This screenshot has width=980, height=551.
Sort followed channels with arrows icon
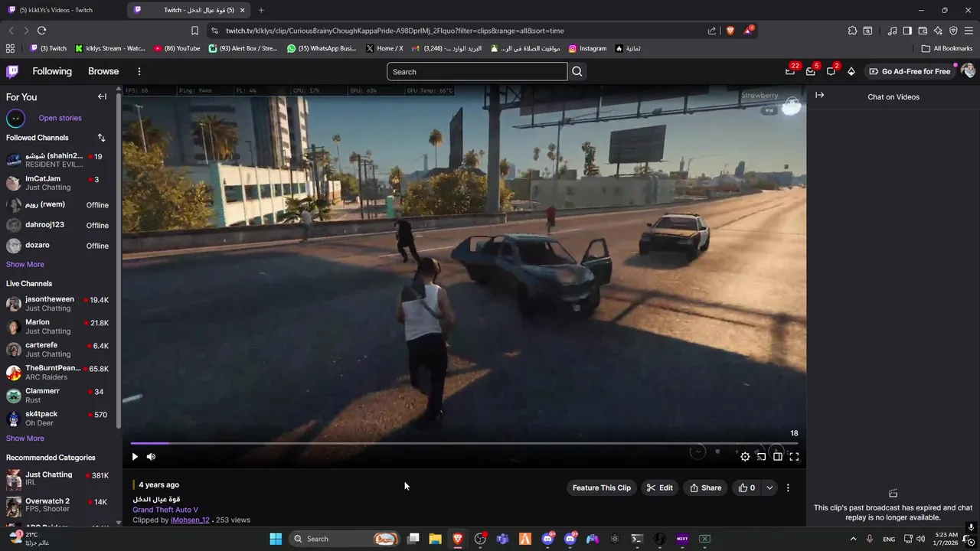101,138
